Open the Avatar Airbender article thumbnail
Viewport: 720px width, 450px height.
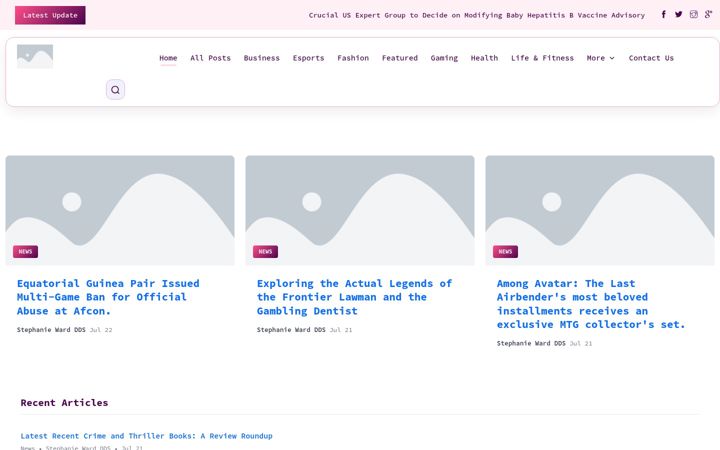pos(600,210)
